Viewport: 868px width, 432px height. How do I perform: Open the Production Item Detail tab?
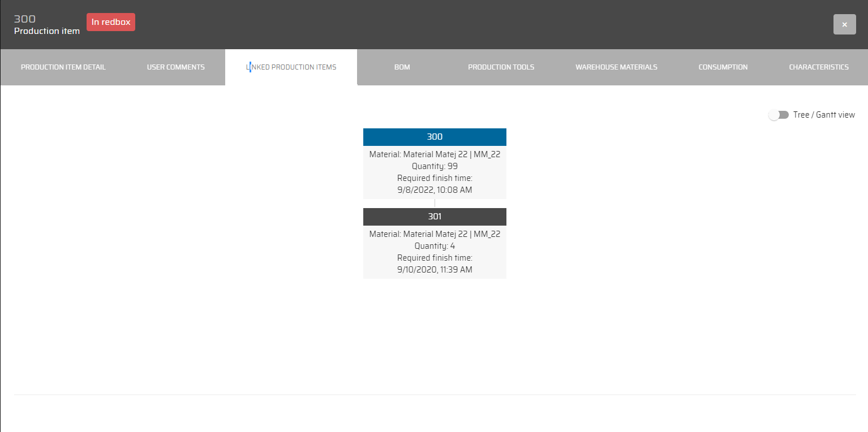click(63, 67)
